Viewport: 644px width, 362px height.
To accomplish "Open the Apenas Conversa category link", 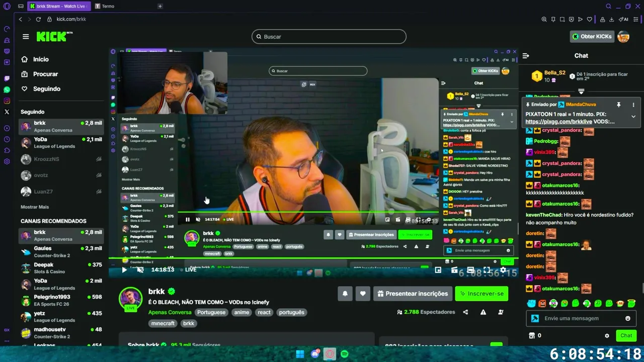I will [170, 312].
